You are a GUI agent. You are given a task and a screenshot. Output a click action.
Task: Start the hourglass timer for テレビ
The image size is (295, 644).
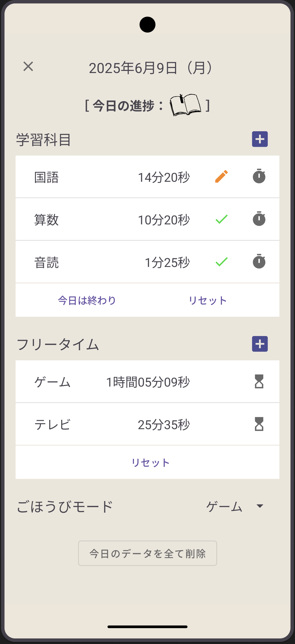259,424
